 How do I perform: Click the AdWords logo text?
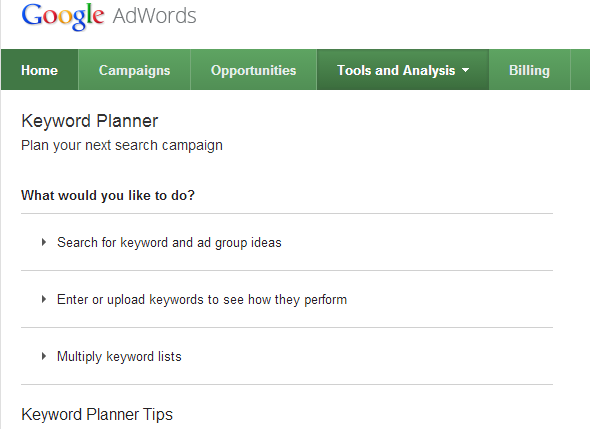pyautogui.click(x=154, y=16)
